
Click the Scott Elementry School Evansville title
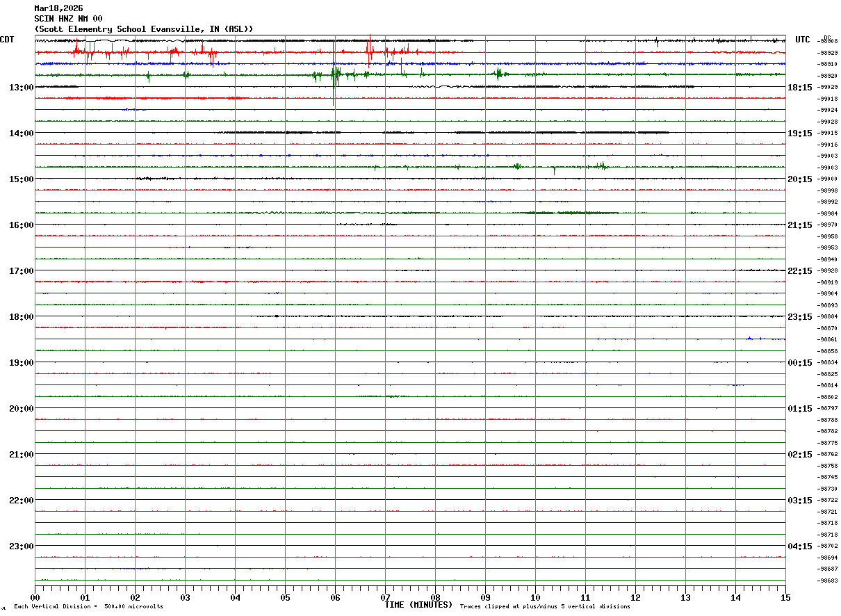pos(143,29)
